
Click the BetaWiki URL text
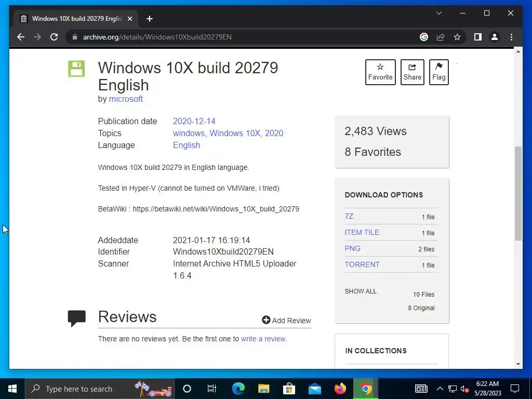216,209
